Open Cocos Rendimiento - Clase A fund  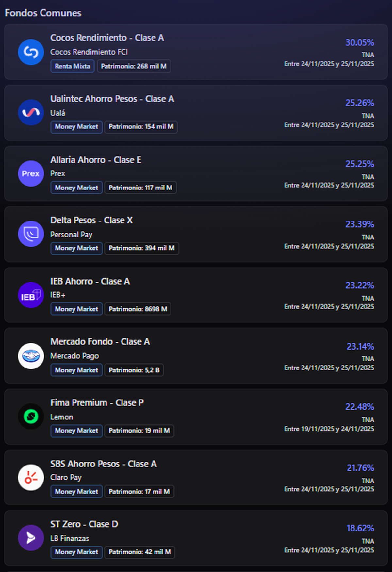coord(107,38)
